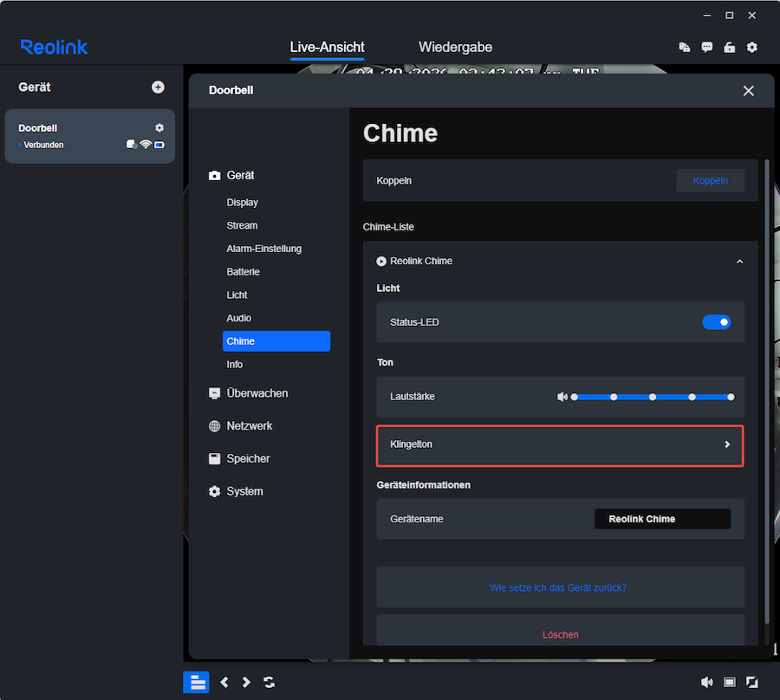Collapse the Gerät settings category

(240, 176)
